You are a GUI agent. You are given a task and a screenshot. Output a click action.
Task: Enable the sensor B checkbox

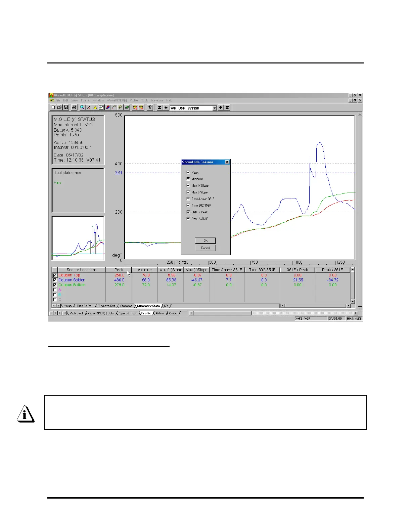click(55, 295)
